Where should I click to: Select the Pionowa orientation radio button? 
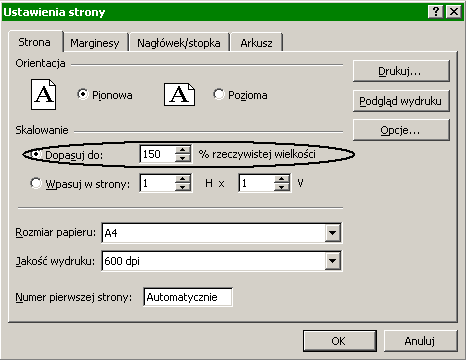coord(83,94)
